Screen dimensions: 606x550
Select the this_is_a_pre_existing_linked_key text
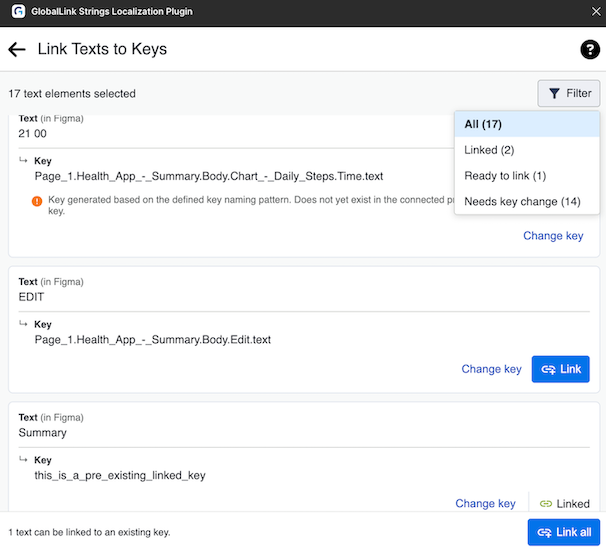point(120,475)
